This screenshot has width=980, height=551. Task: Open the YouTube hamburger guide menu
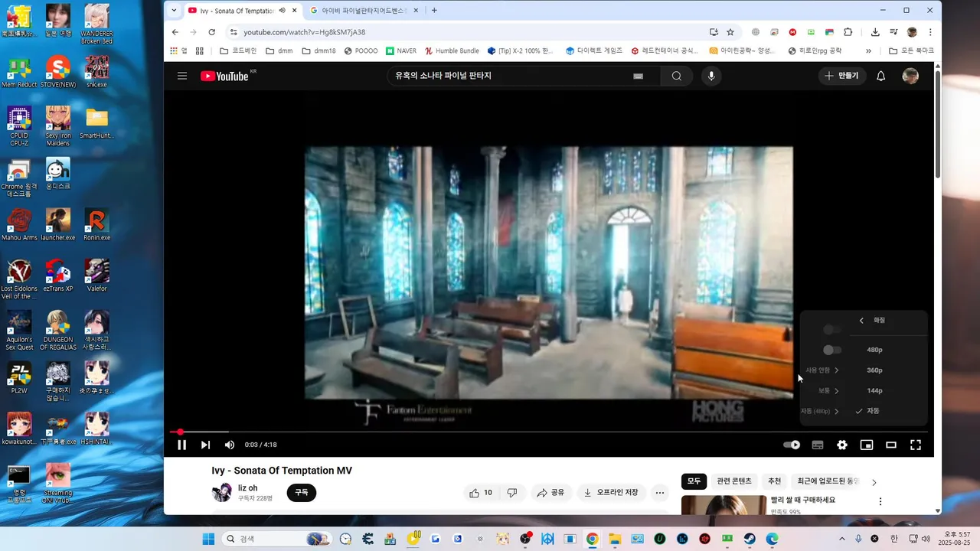click(x=182, y=76)
